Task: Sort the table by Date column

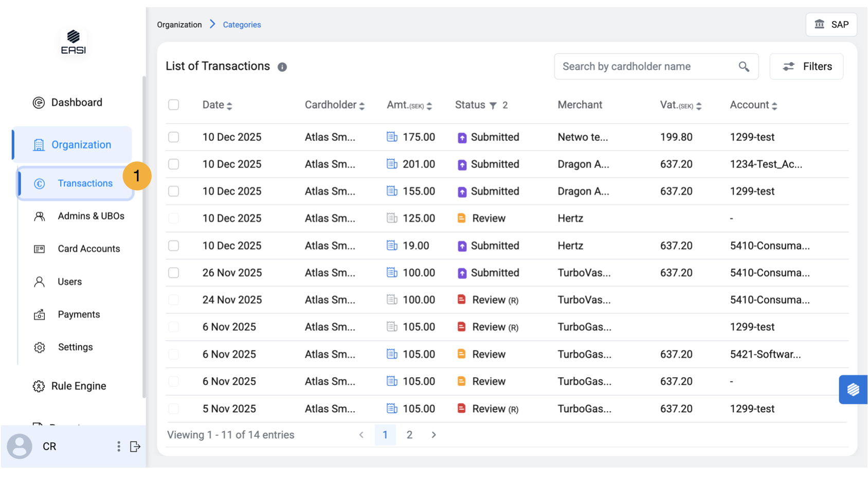Action: 229,106
